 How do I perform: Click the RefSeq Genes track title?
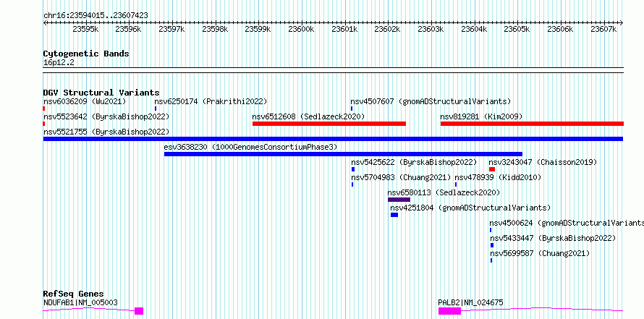point(74,294)
